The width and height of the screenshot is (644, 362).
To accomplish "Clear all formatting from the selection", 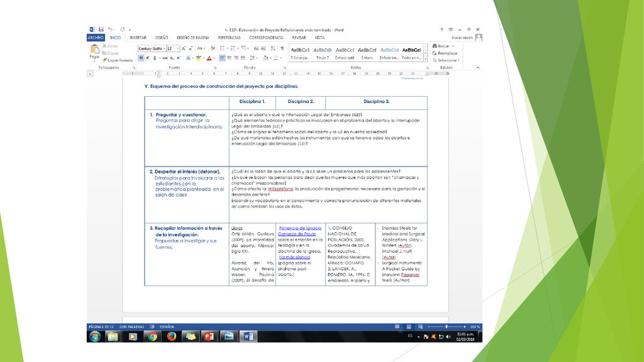I will tap(213, 48).
